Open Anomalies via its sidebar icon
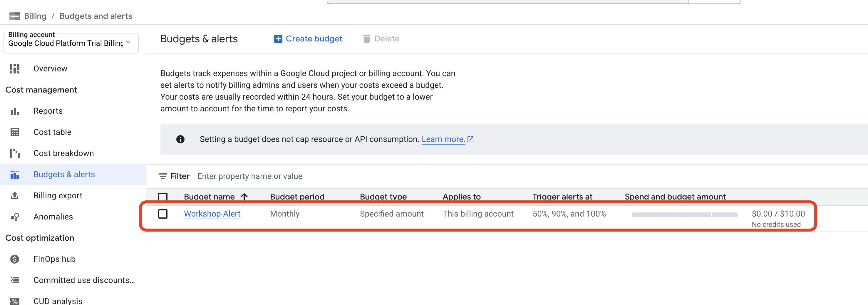Screen dimensions: 868x305 (x=15, y=217)
